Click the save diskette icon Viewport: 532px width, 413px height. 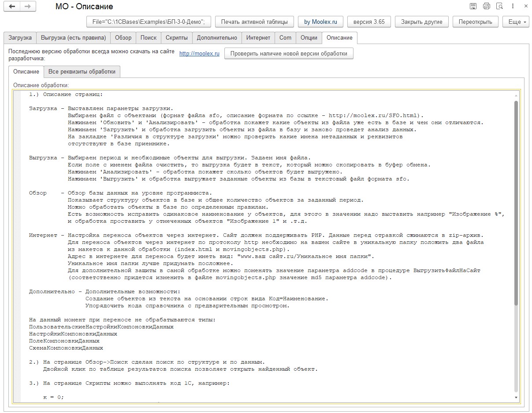(473, 6)
